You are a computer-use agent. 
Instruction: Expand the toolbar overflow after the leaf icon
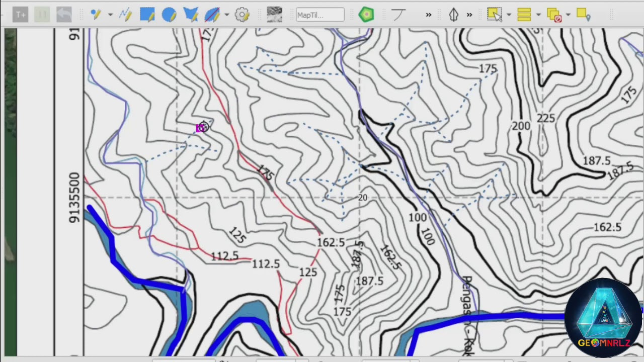[x=469, y=15]
